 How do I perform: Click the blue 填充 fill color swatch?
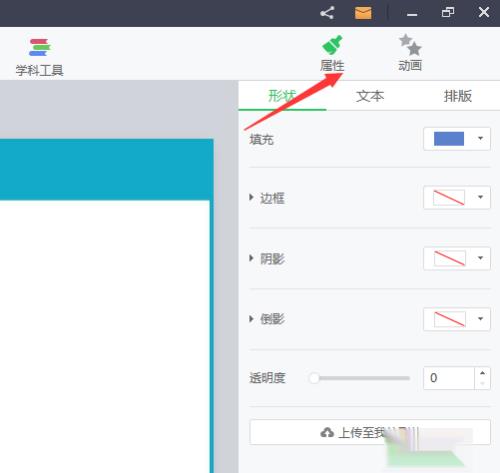point(449,139)
